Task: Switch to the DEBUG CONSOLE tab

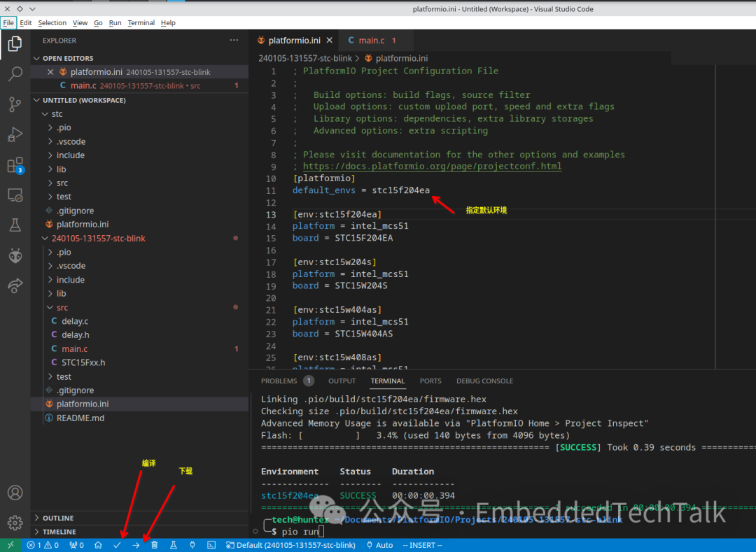Action: tap(484, 381)
